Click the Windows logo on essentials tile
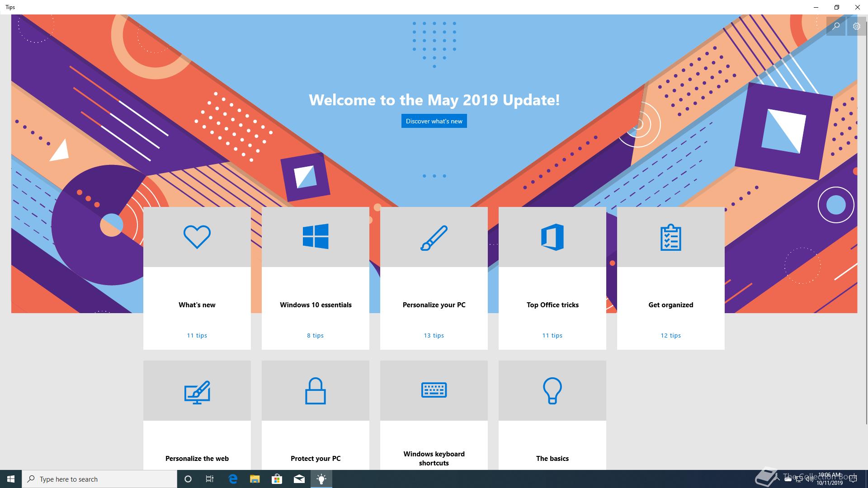868x488 pixels. (x=316, y=236)
